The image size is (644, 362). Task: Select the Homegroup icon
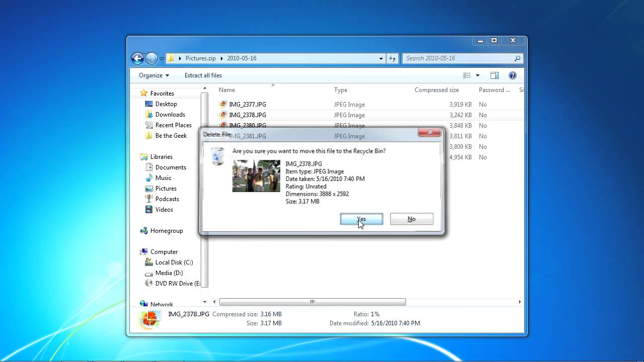click(144, 231)
